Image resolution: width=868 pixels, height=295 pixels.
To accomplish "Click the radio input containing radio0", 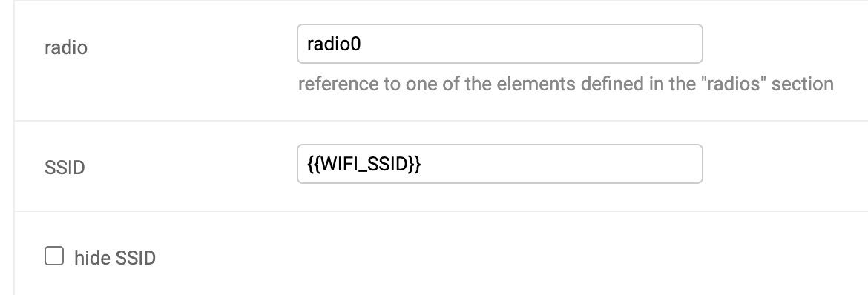I will point(500,44).
